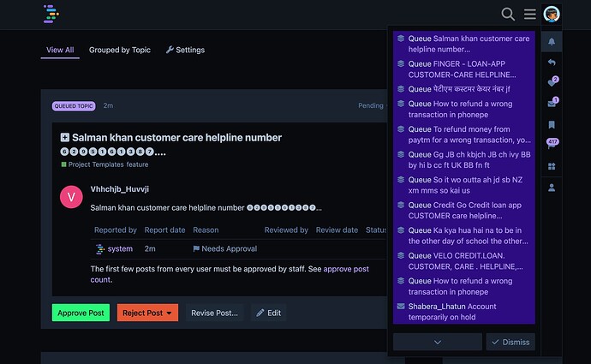This screenshot has width=591, height=364.
Task: Open the profile person icon tab
Action: (552, 188)
